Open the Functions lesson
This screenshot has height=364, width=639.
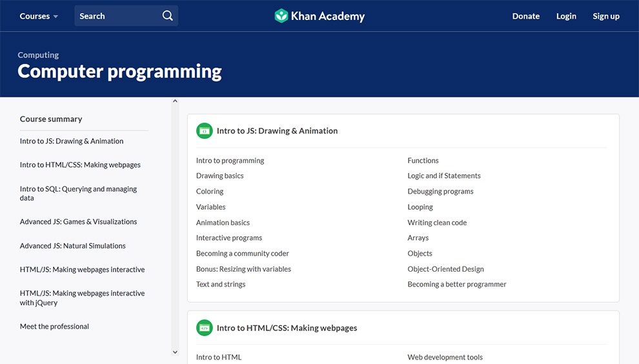423,161
